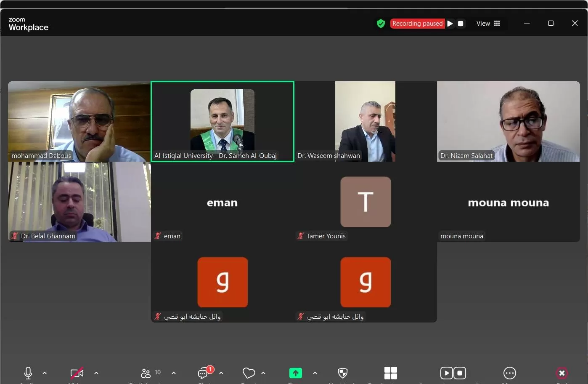Expand the chat options arrow
This screenshot has height=384, width=588.
pos(221,373)
